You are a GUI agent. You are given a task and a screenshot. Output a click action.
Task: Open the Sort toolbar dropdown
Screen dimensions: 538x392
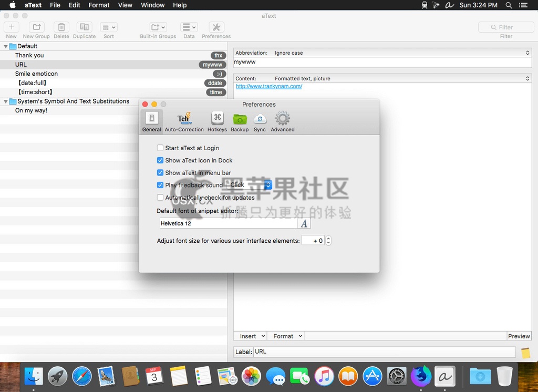point(109,27)
